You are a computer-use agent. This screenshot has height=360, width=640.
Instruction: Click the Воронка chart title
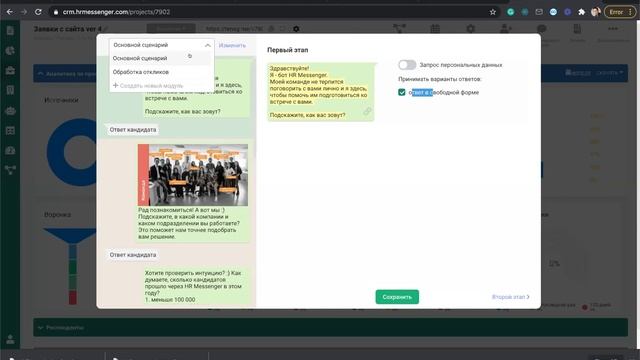(58, 214)
